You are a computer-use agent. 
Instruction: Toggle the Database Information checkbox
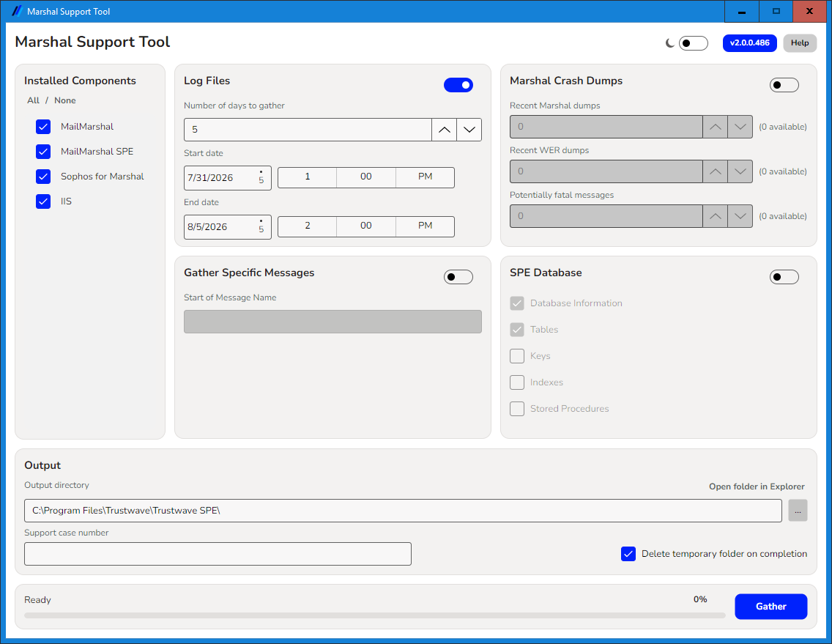click(x=517, y=303)
